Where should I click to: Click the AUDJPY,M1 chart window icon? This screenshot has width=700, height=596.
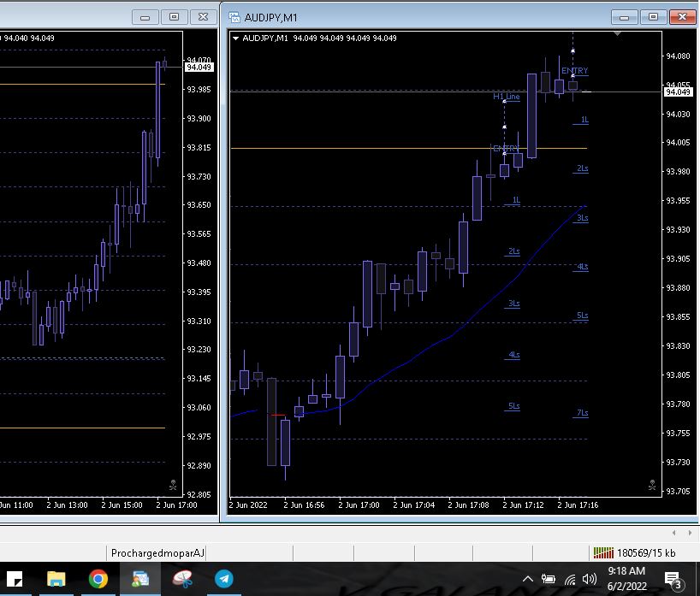[234, 17]
